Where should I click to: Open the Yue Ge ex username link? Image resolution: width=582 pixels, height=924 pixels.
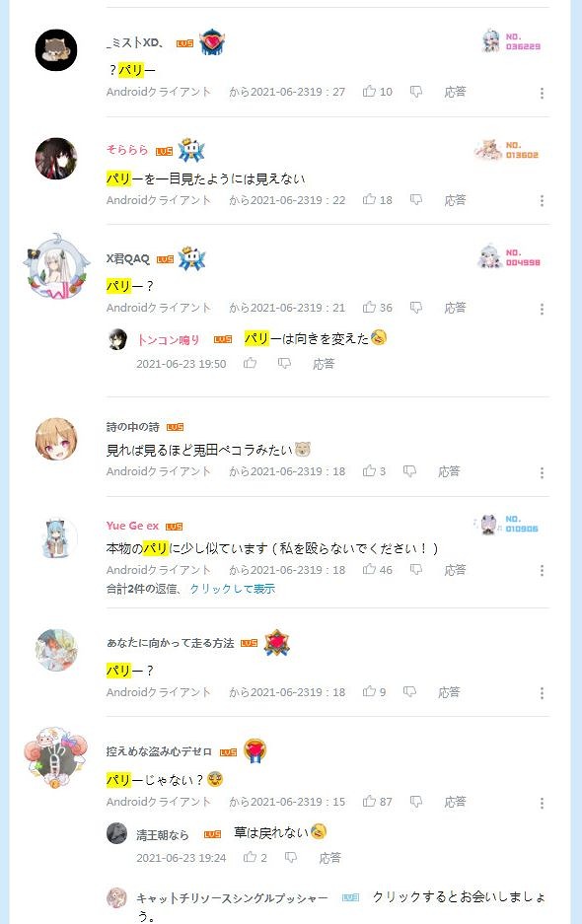132,526
